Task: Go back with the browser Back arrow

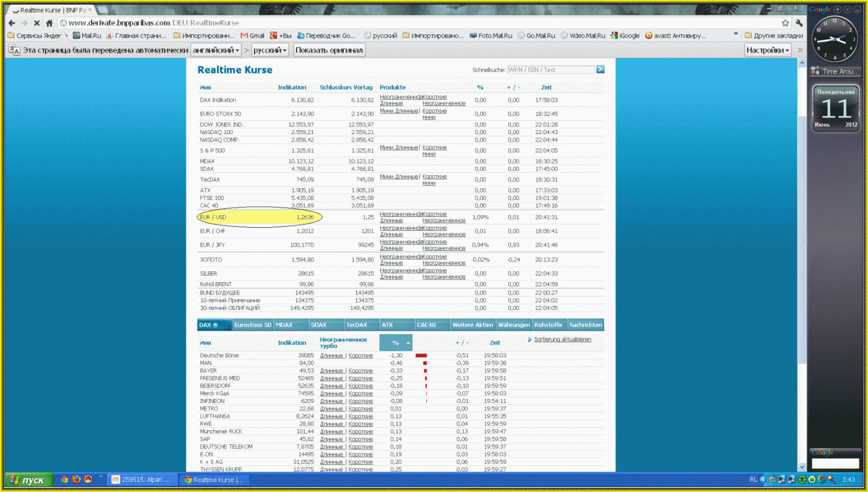Action: click(12, 23)
